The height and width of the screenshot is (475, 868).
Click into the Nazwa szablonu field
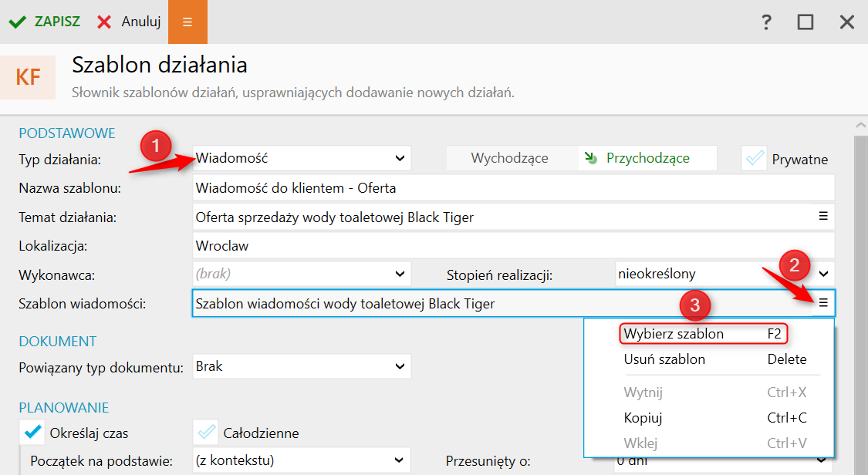tap(513, 187)
